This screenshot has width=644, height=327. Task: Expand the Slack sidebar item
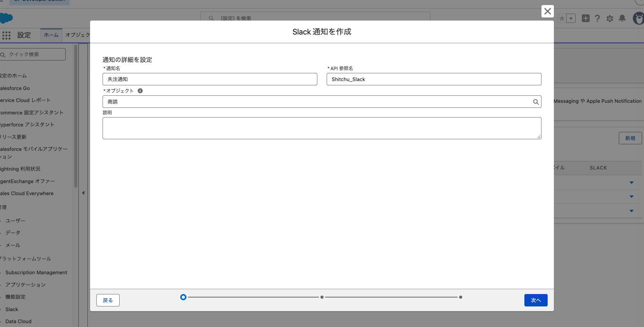(x=12, y=309)
